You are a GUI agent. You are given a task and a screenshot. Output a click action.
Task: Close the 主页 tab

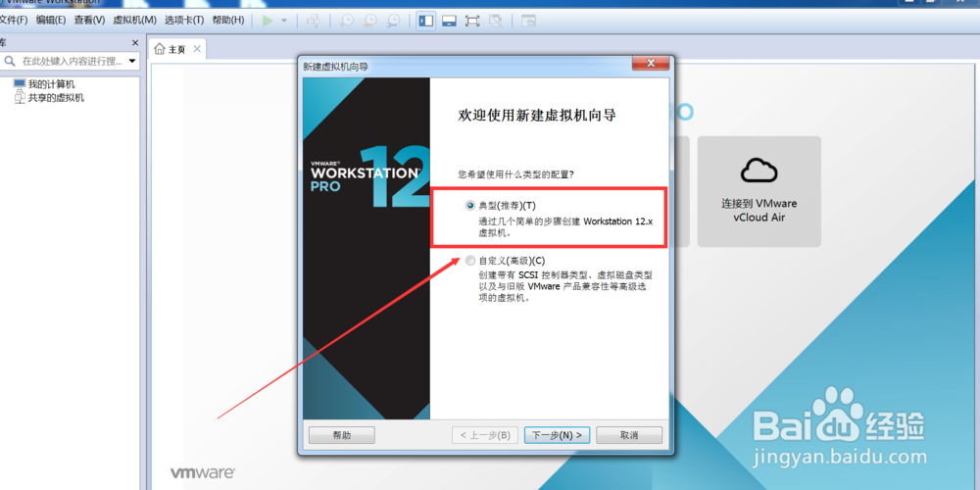pyautogui.click(x=197, y=49)
